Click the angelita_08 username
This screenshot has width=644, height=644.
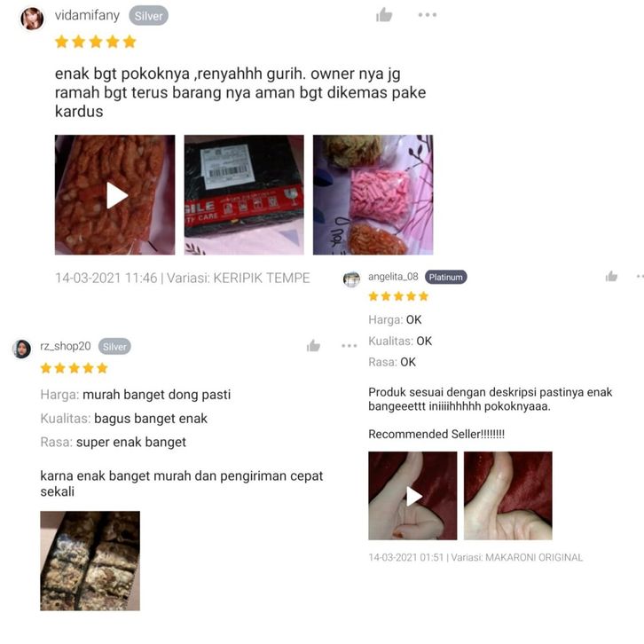click(x=393, y=277)
